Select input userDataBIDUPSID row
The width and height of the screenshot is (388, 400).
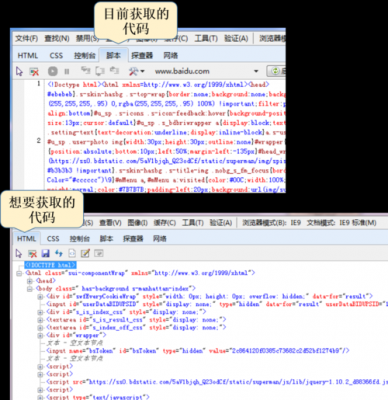point(217,304)
